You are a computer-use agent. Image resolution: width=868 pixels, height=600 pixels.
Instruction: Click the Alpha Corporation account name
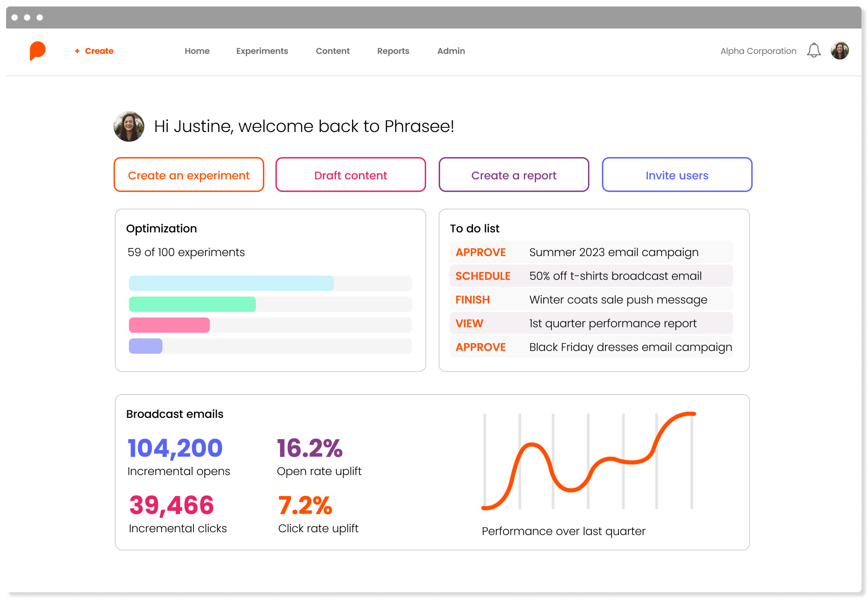pyautogui.click(x=758, y=51)
